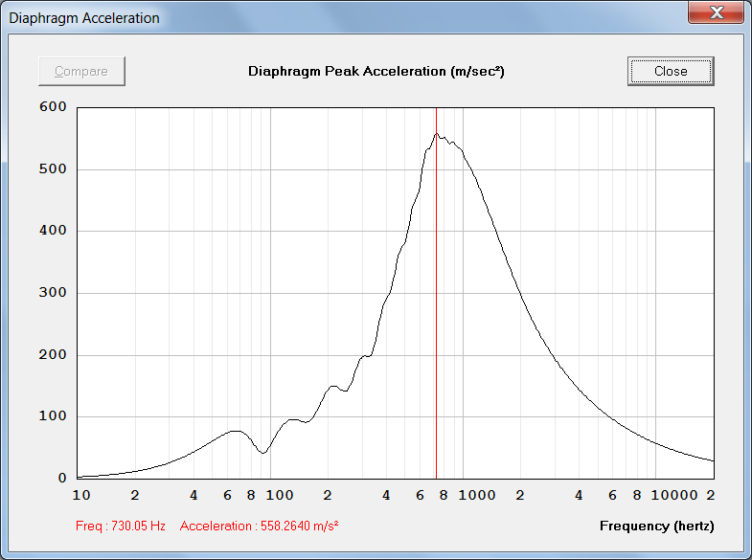This screenshot has width=752, height=560.
Task: Click the 10000 label on frequency axis
Action: click(x=673, y=495)
